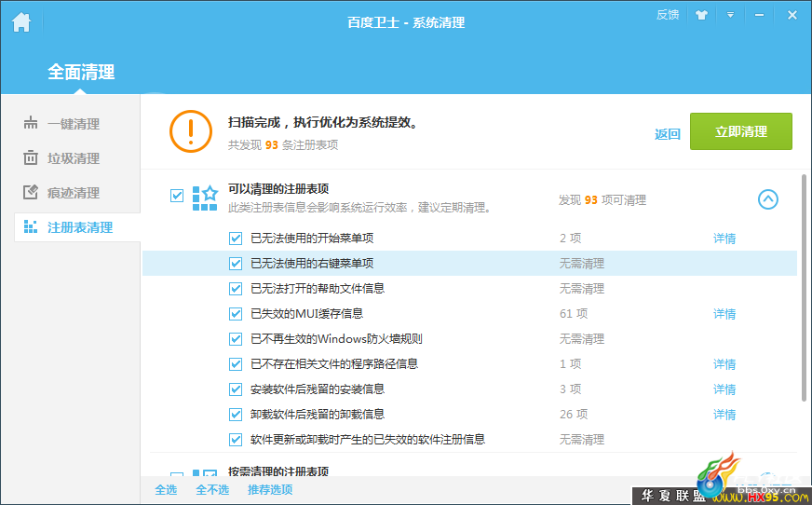Uncheck 已无法使用的开始菜单项
The height and width of the screenshot is (505, 812).
click(x=236, y=239)
